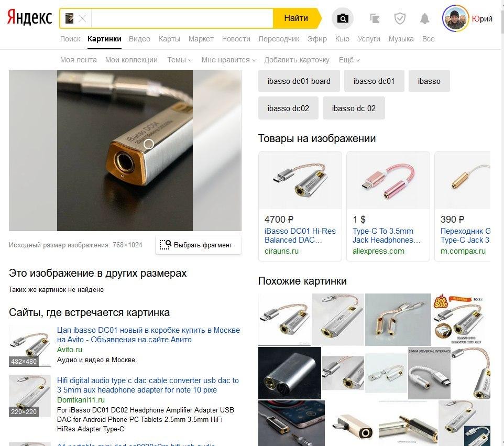Select the ibasso dc01 board tag
This screenshot has height=446, width=504.
299,81
